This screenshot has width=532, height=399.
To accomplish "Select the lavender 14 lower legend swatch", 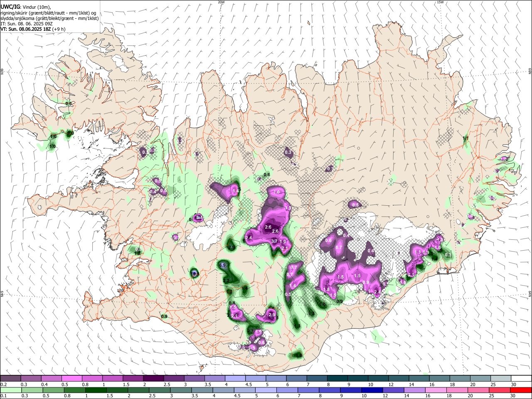I will (x=414, y=390).
